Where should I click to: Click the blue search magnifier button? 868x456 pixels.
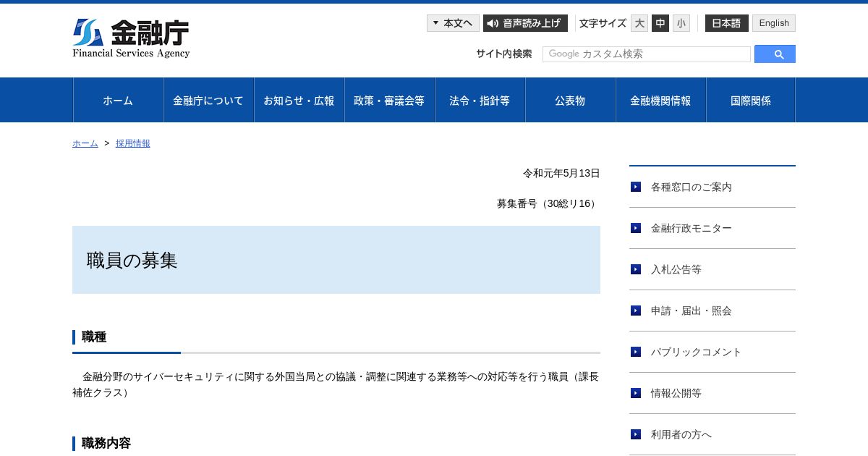tap(775, 54)
